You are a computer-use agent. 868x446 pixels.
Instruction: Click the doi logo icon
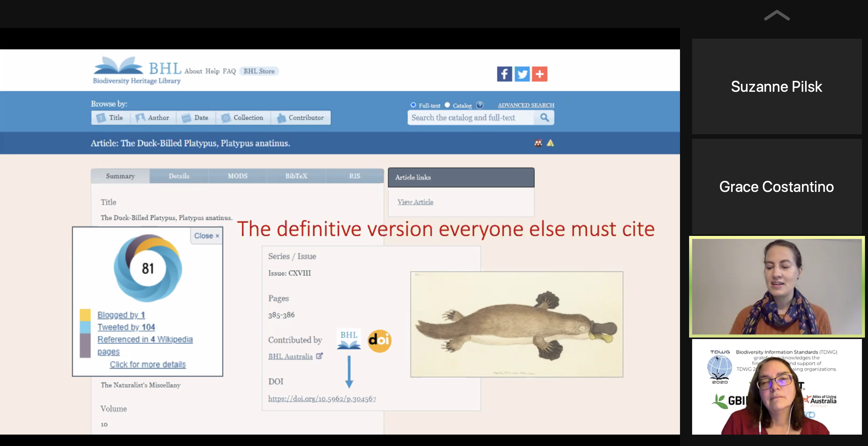(x=379, y=341)
